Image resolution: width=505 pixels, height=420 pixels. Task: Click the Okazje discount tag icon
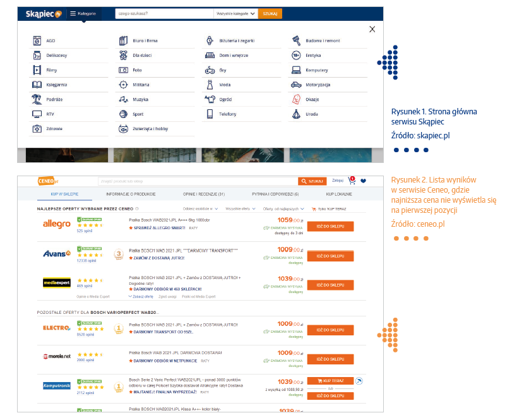click(x=296, y=99)
